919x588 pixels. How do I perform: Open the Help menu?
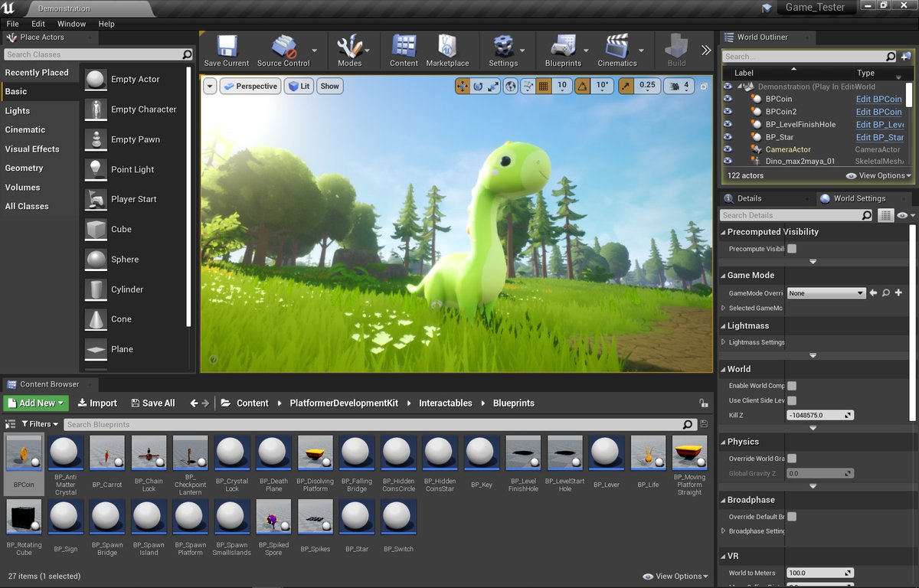coord(106,24)
